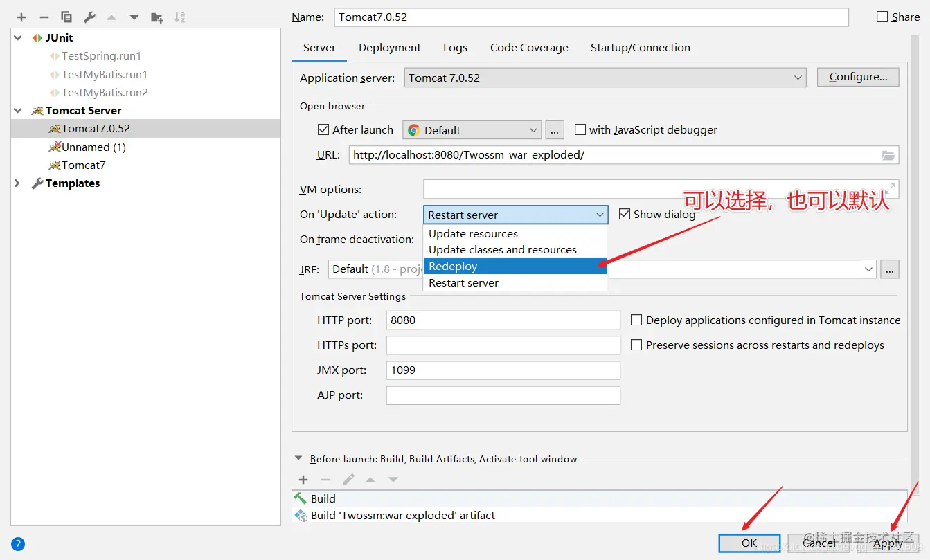Click the HTTPs port field
The image size is (930, 560).
[503, 345]
